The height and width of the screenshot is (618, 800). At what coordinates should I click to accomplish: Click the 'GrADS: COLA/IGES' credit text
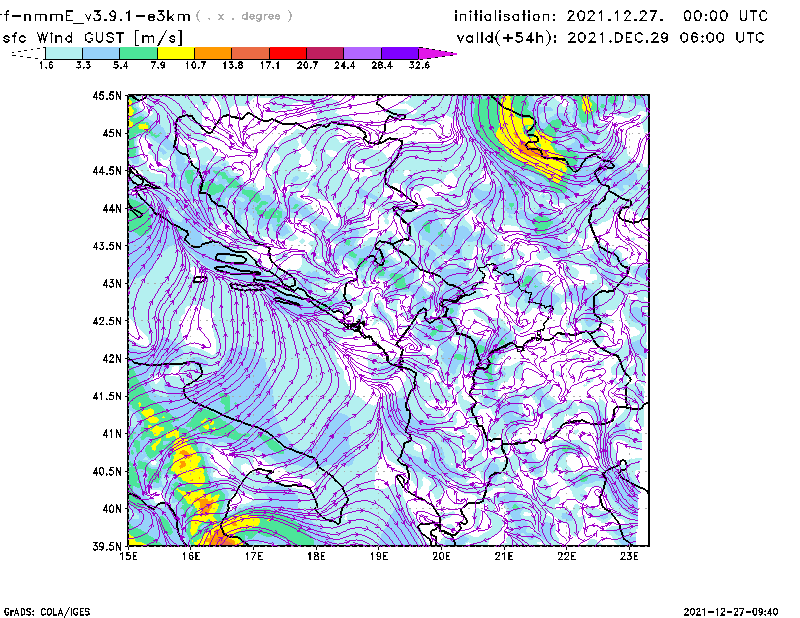[x=47, y=612]
